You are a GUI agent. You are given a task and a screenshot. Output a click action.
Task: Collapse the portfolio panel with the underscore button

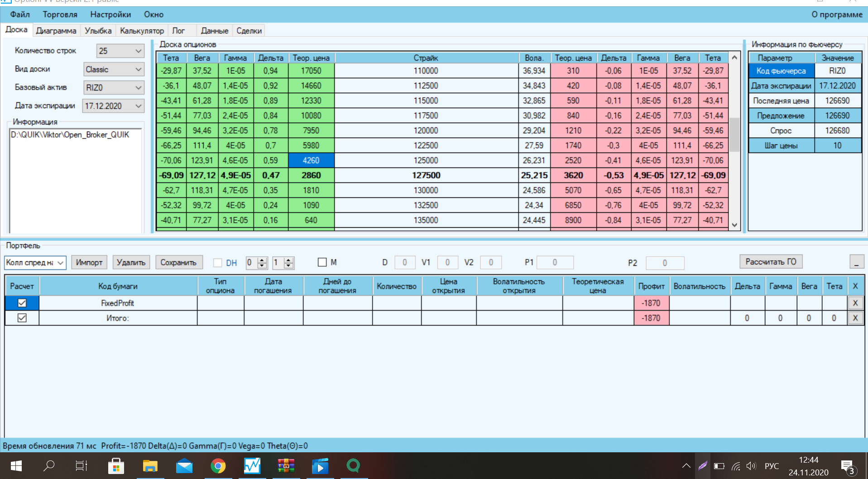click(857, 262)
